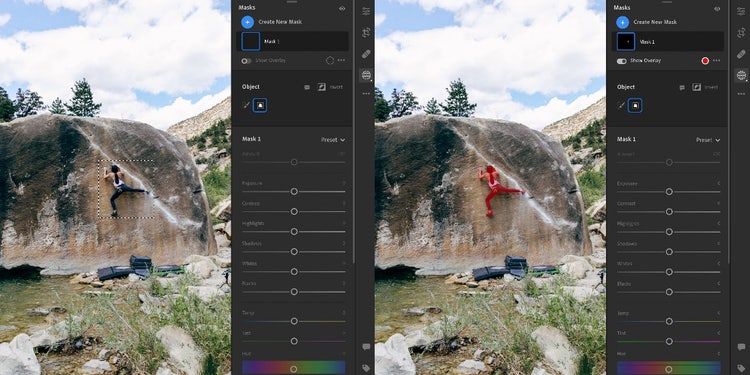
Task: Click Hue rainbow slider handle in right panel
Action: 669,369
